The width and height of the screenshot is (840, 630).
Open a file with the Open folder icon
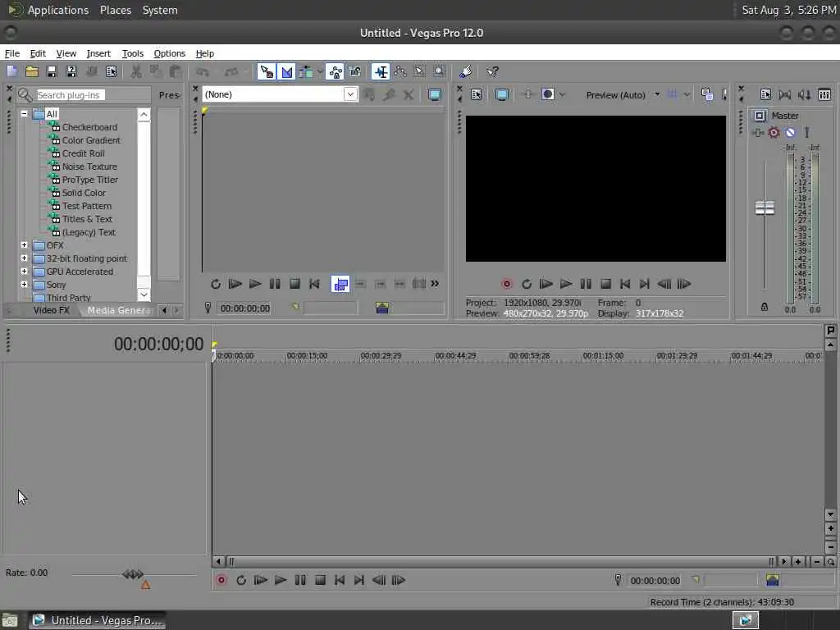pyautogui.click(x=32, y=72)
